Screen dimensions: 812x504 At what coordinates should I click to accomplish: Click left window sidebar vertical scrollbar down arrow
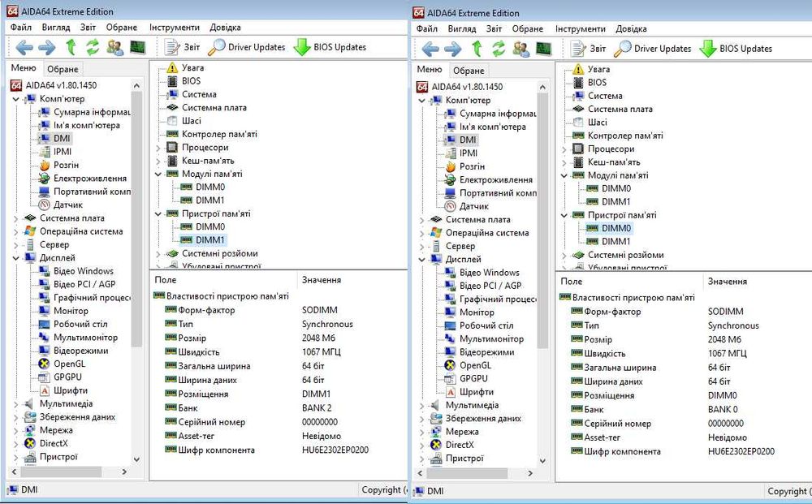(136, 459)
